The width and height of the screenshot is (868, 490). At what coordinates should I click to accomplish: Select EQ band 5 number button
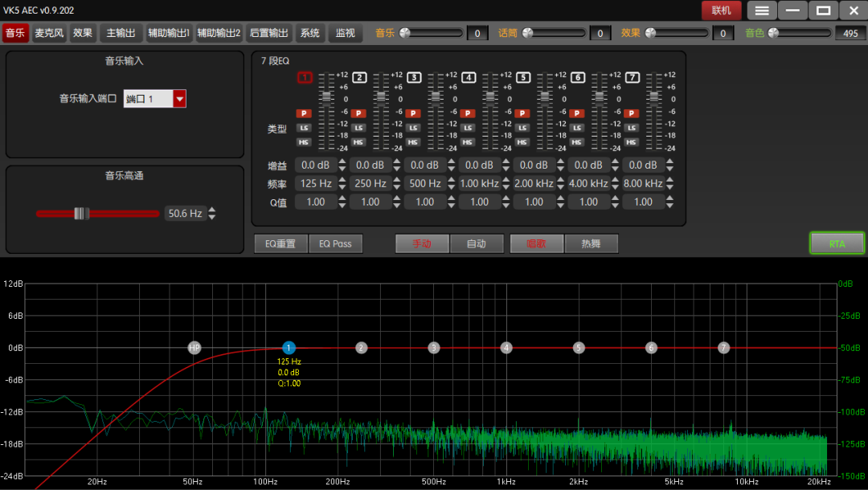523,77
